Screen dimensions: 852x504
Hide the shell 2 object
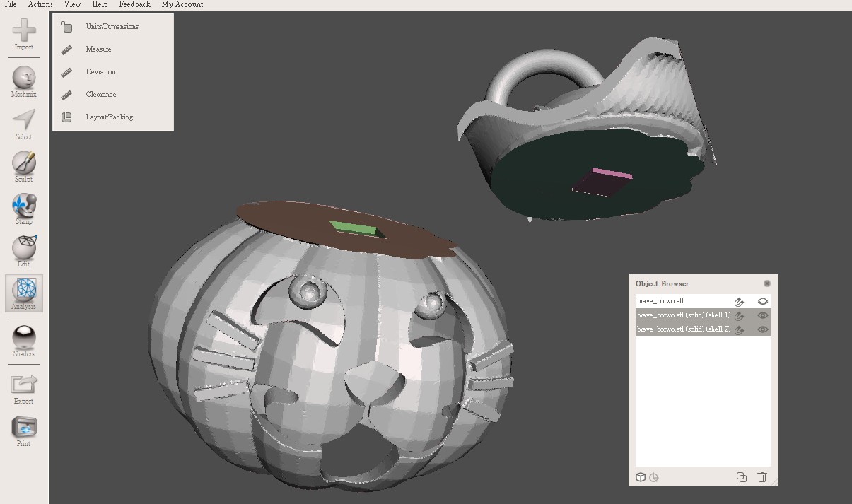[763, 329]
